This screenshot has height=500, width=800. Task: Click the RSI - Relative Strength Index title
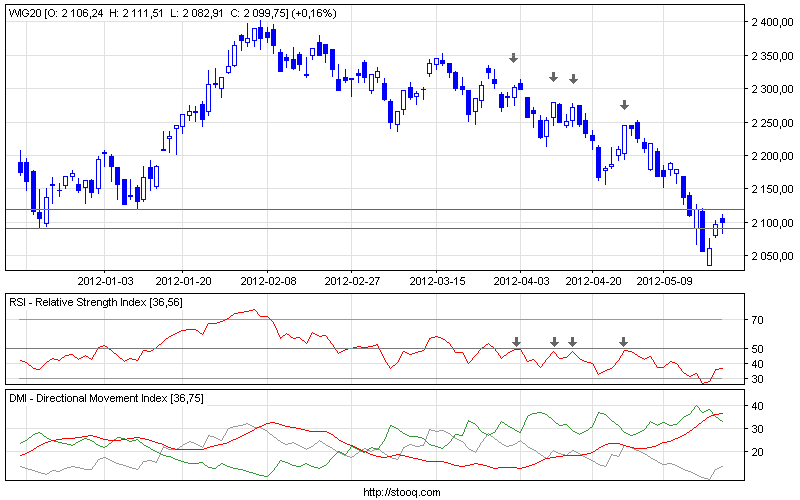coord(95,302)
